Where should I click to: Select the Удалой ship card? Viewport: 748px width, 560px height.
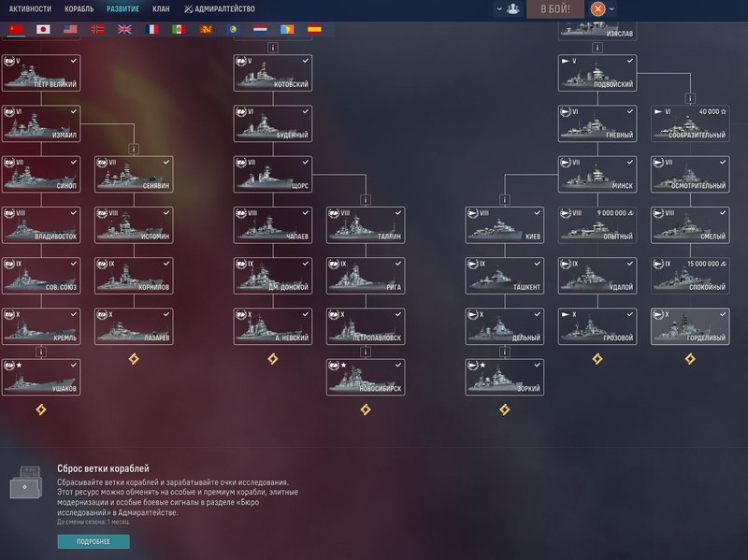[x=597, y=276]
